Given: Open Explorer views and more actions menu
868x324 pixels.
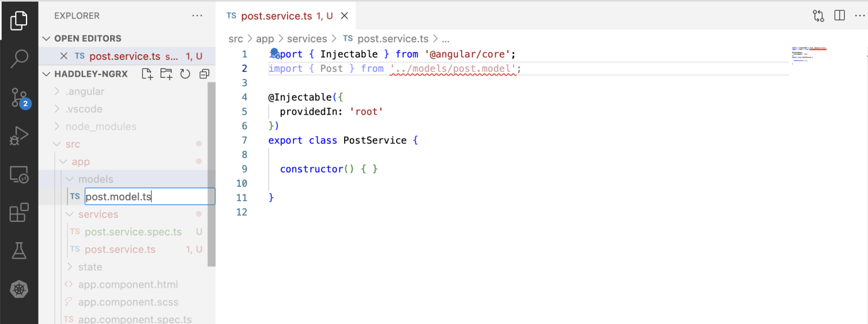Looking at the screenshot, I should [197, 16].
